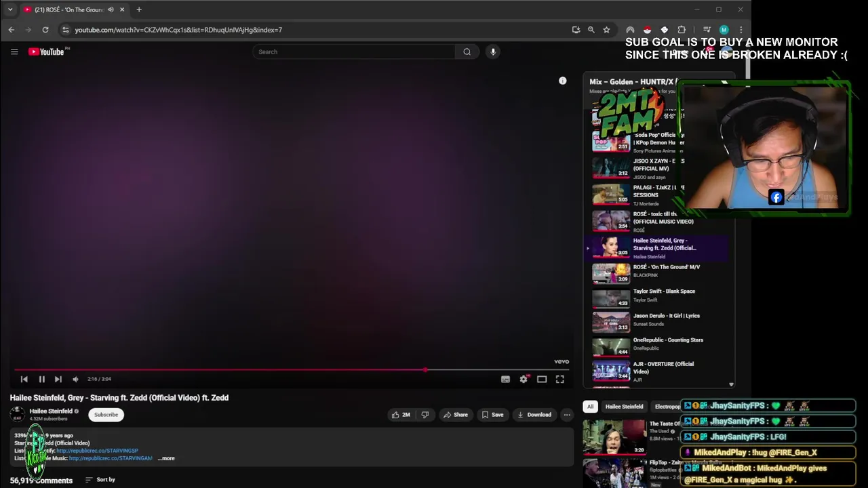
Task: Select Hailee Steinfeld Starving playlist entry
Action: pyautogui.click(x=656, y=248)
